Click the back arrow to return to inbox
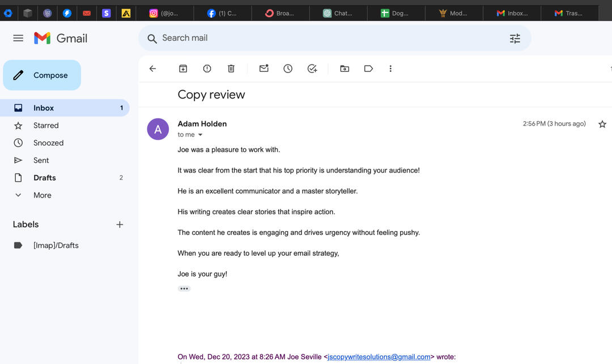The height and width of the screenshot is (364, 612). point(152,68)
